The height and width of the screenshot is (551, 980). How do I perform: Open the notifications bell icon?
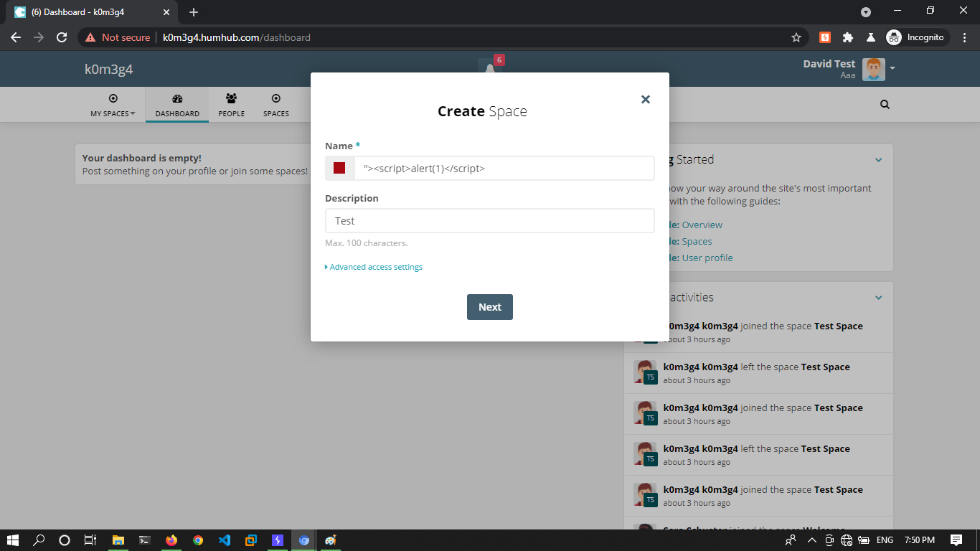click(490, 69)
